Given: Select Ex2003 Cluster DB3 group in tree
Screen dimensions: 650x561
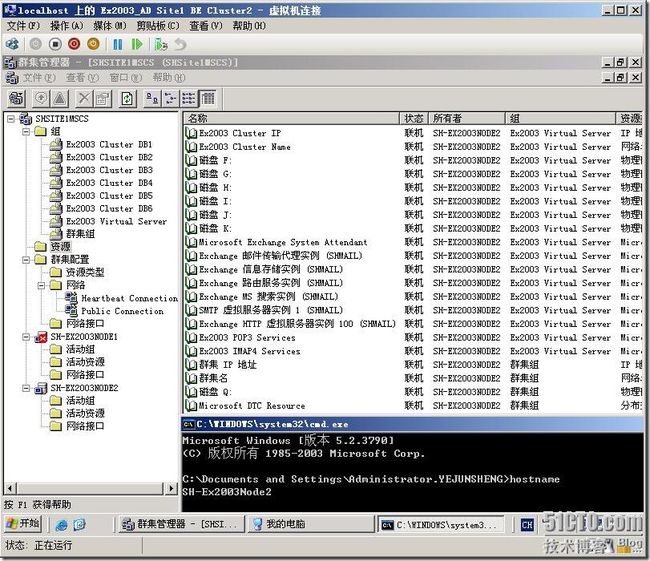Looking at the screenshot, I should [x=109, y=170].
